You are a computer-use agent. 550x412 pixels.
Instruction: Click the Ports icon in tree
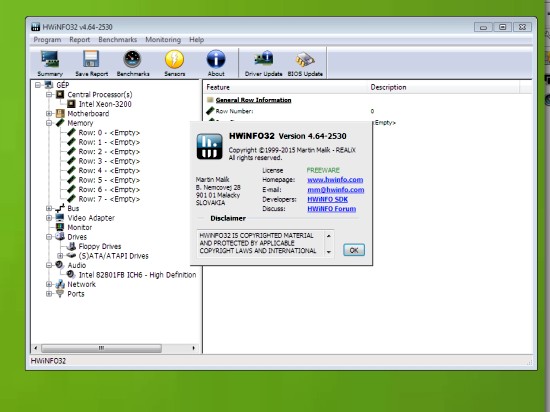coord(60,293)
